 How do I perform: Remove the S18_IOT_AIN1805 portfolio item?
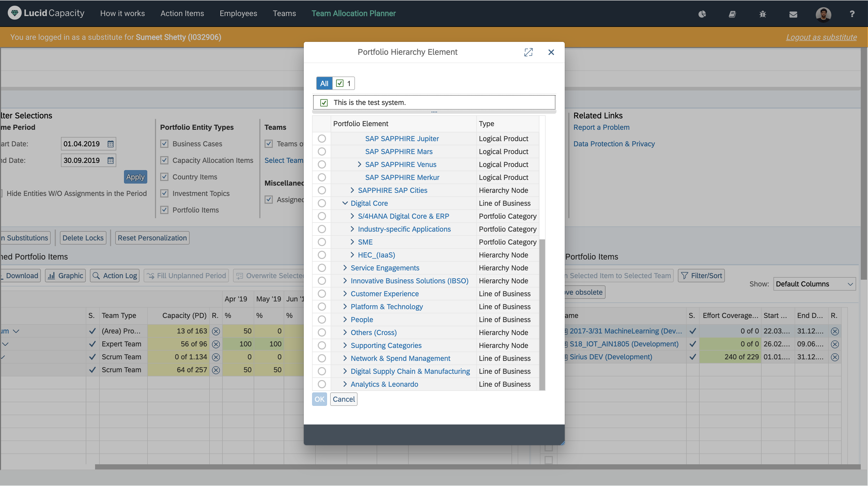tap(835, 344)
